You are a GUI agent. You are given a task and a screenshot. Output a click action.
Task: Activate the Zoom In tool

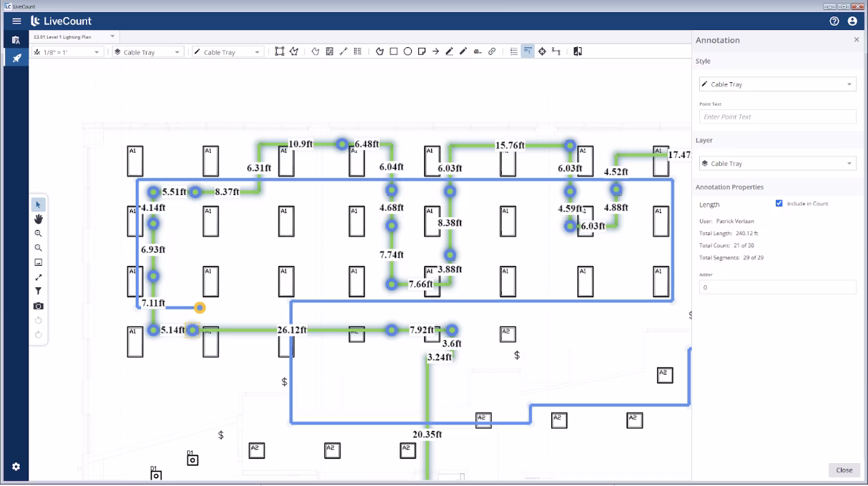[38, 234]
